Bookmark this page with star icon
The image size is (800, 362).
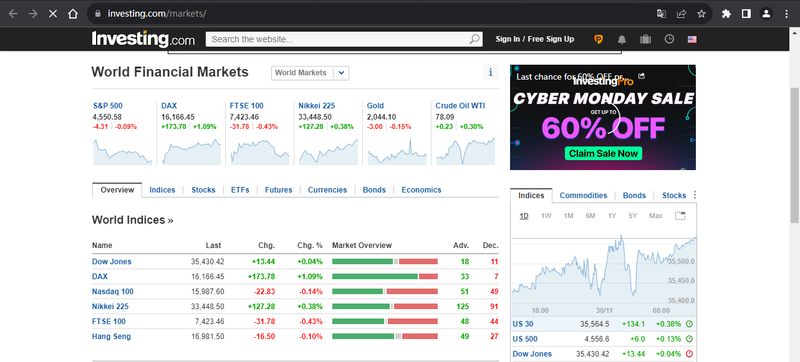coord(702,14)
